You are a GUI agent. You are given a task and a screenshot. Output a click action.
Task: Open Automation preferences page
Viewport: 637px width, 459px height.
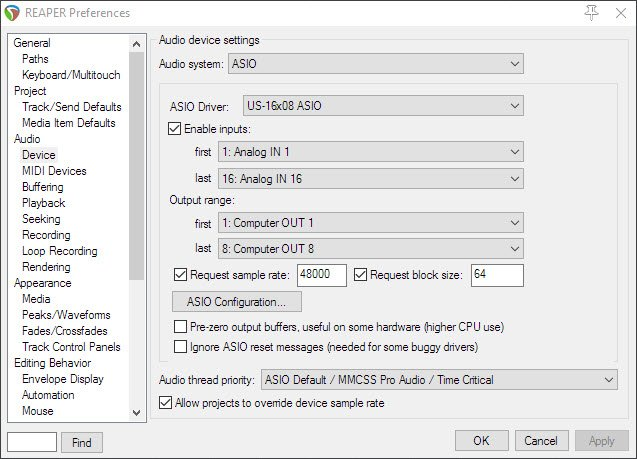point(48,395)
